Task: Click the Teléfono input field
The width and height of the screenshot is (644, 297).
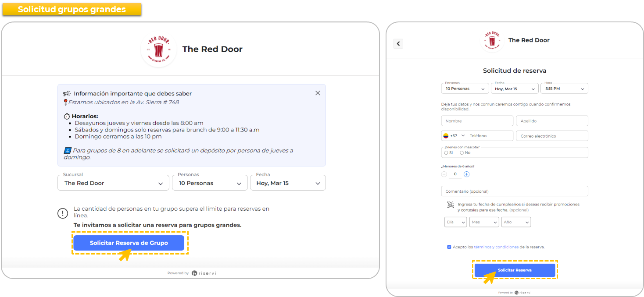Action: coord(490,136)
